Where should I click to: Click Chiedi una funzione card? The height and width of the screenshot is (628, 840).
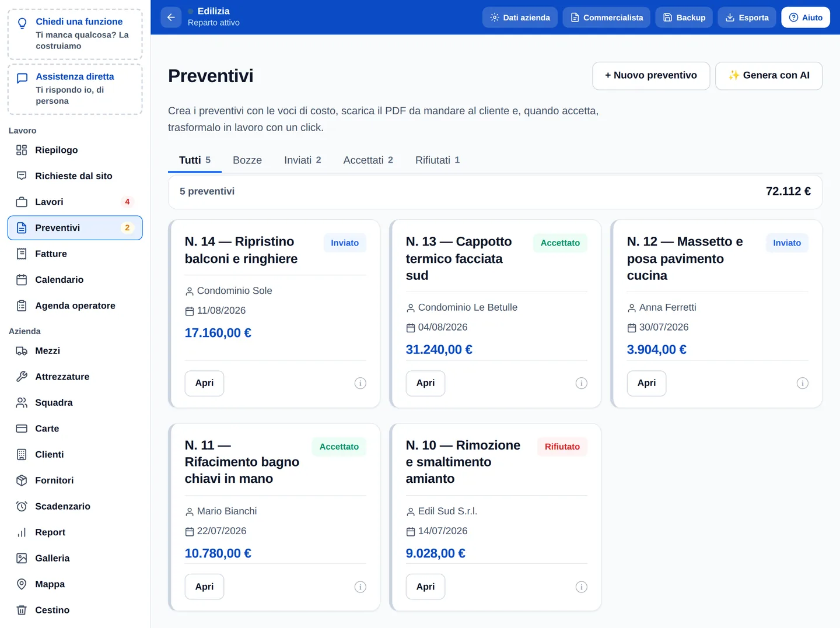75,34
